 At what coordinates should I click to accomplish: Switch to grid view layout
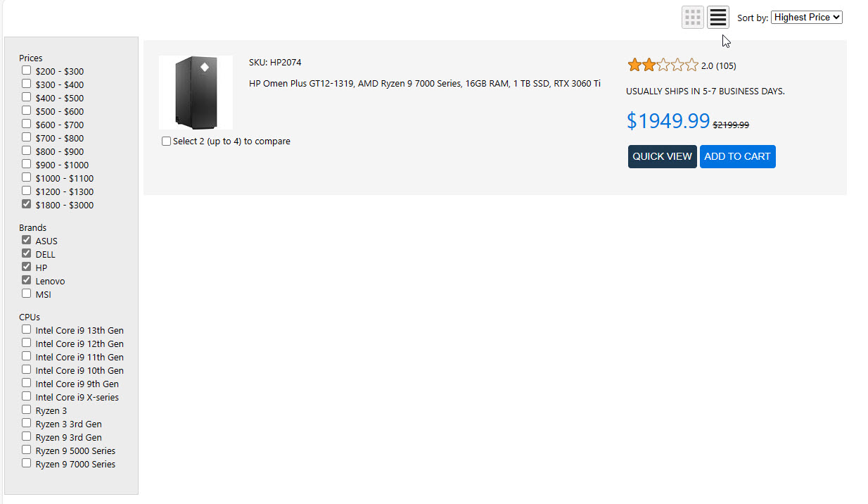(692, 18)
